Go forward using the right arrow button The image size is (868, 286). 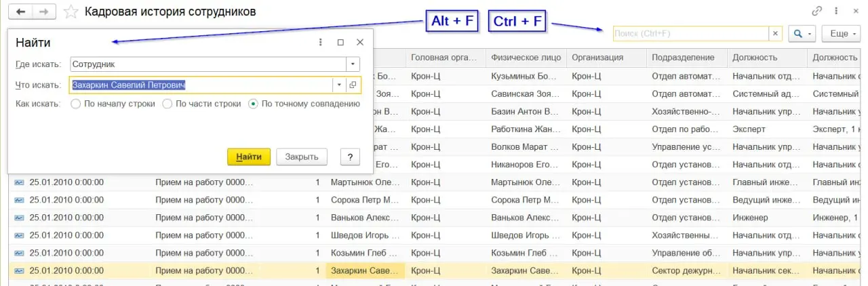[44, 12]
